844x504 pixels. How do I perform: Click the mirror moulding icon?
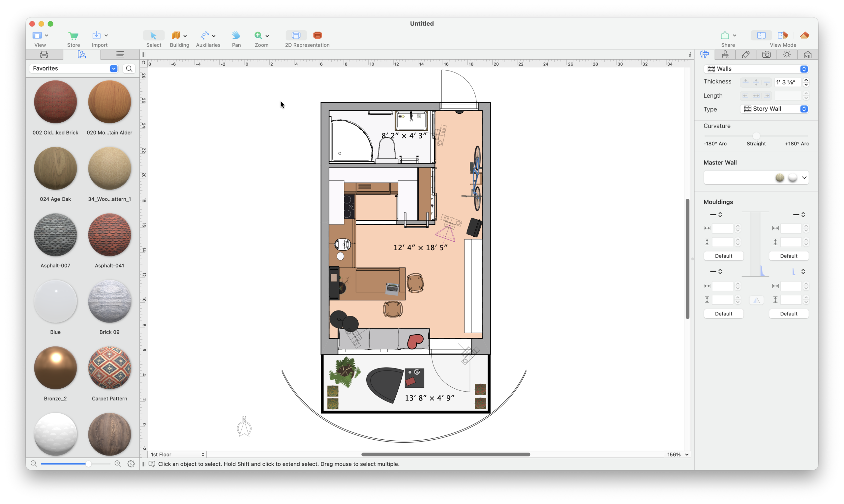(756, 300)
